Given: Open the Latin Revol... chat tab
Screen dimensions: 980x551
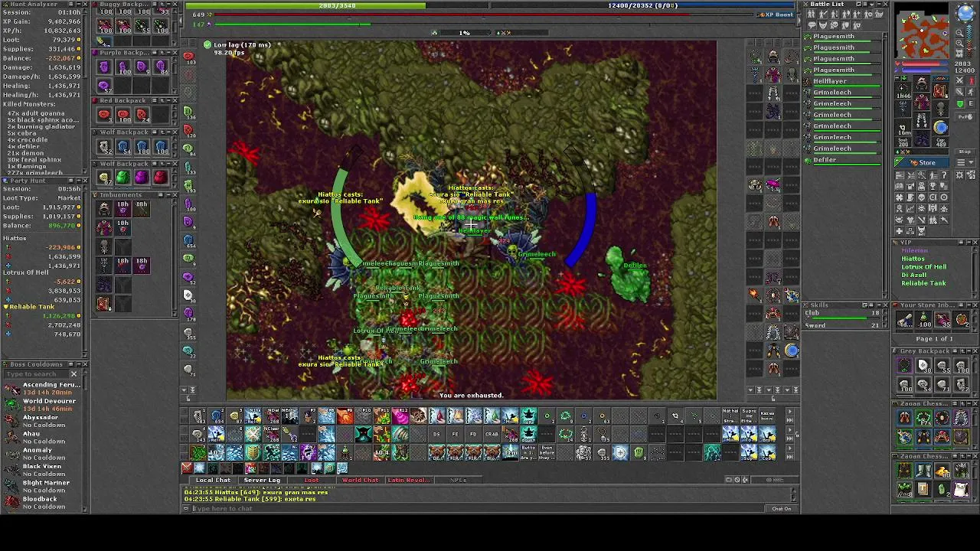Looking at the screenshot, I should pos(409,480).
